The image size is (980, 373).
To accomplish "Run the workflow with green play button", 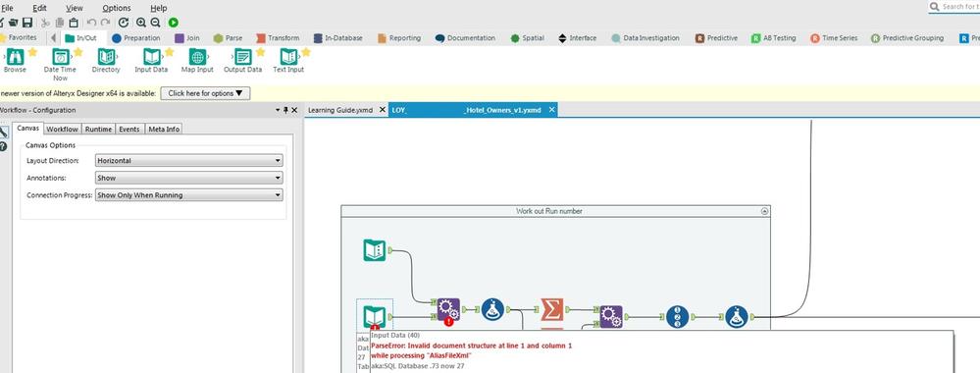I will click(173, 23).
